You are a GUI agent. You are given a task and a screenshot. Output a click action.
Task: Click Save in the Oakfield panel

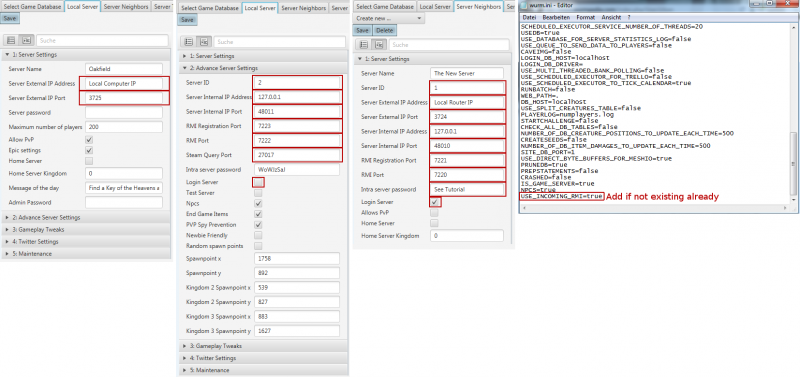pyautogui.click(x=9, y=18)
